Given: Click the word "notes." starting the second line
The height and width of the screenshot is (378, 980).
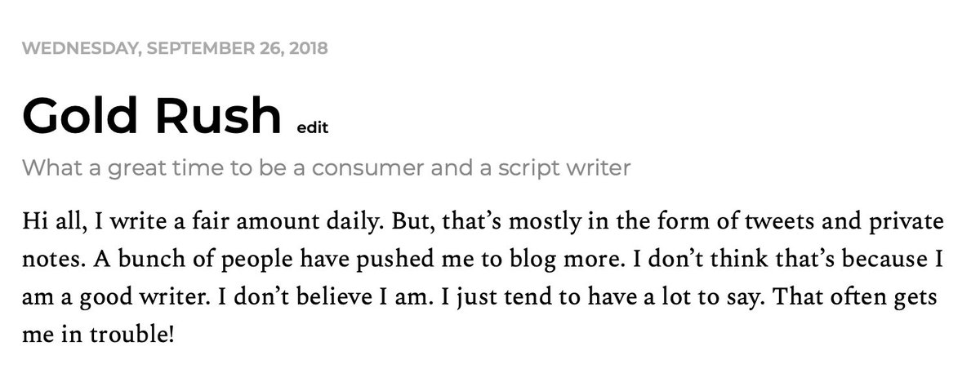Looking at the screenshot, I should pyautogui.click(x=51, y=260).
